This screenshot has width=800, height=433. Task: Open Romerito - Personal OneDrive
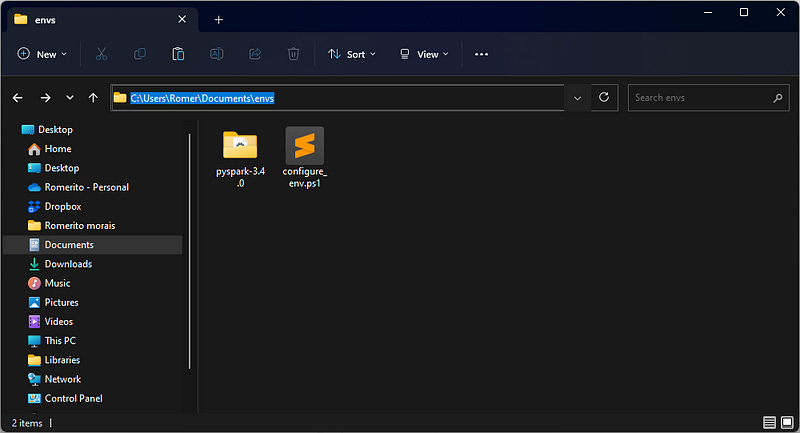(x=78, y=187)
